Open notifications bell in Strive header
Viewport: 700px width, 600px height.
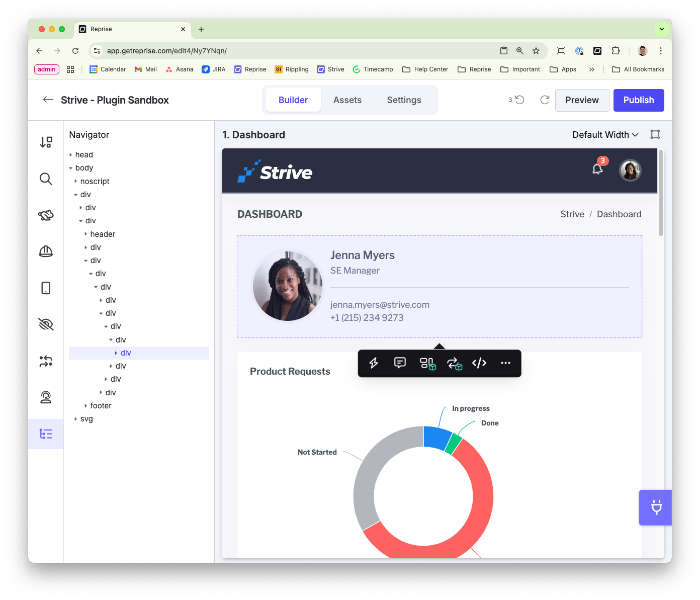pos(597,169)
